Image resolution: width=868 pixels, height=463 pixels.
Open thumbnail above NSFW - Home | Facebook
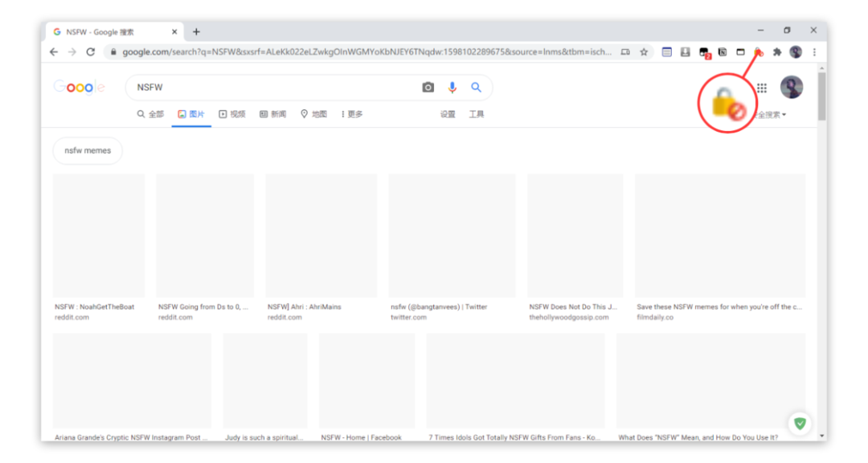click(x=367, y=380)
